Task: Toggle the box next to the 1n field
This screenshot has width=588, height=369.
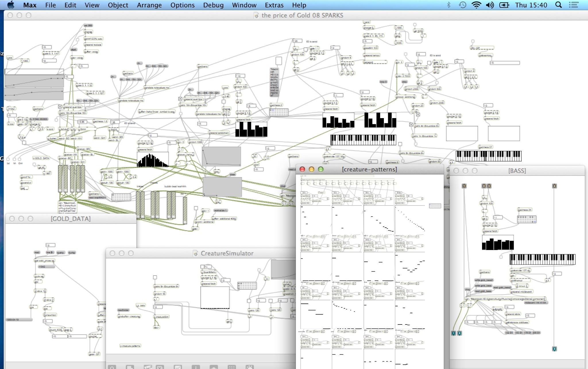Action: pos(202,267)
